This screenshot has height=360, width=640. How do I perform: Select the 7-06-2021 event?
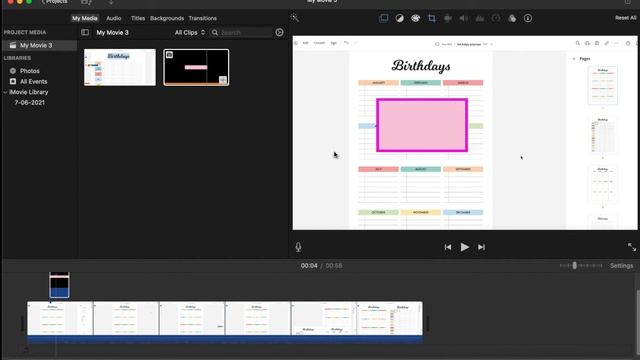(x=29, y=102)
